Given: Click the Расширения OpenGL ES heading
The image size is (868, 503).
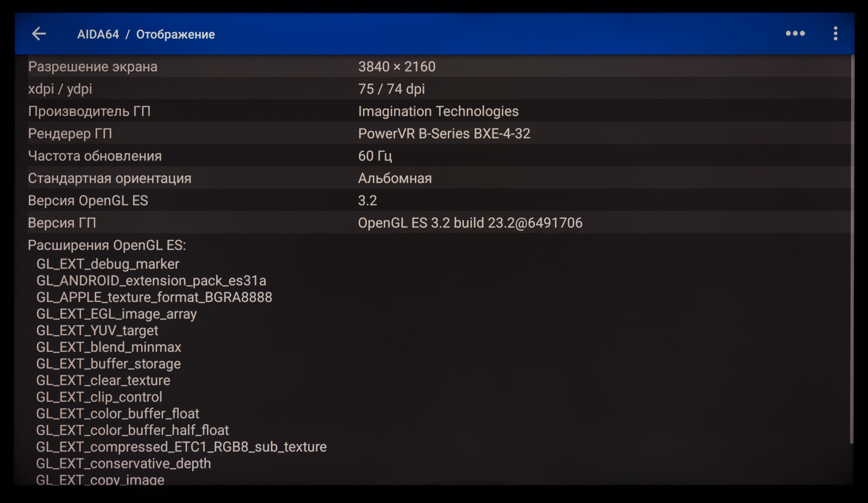Looking at the screenshot, I should point(107,245).
